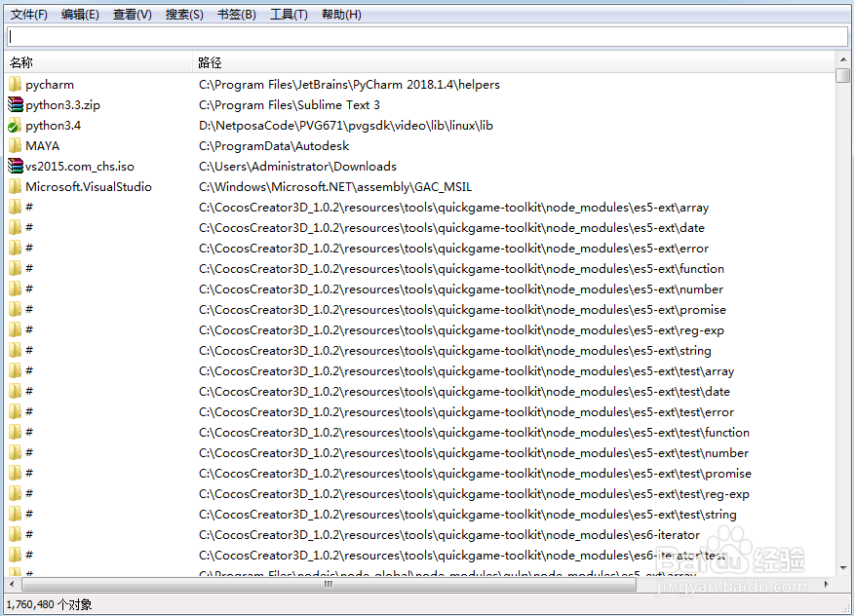Click the path ending in node_modules\es6-iterator
Screen dimensions: 854x616
(x=449, y=535)
